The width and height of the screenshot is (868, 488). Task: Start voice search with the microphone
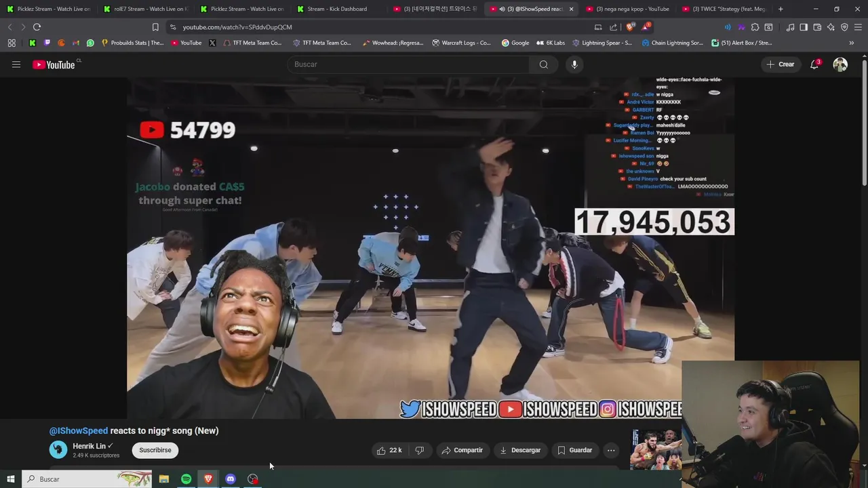[x=574, y=64]
